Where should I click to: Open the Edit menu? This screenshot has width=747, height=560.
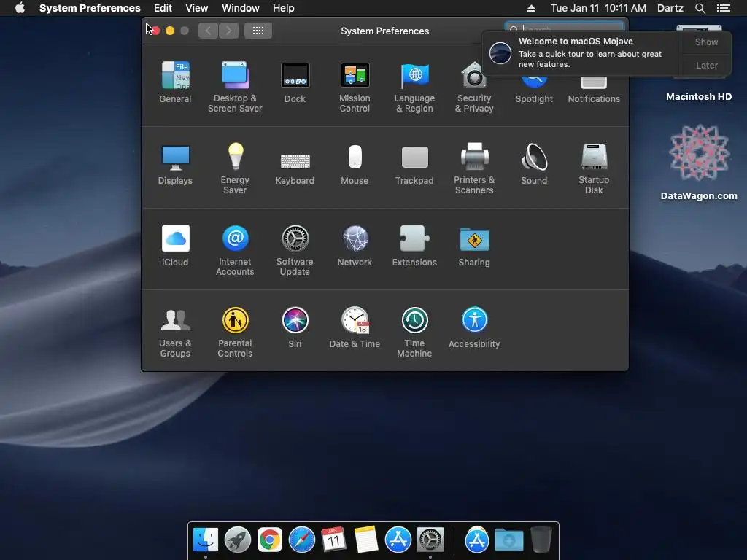[163, 8]
